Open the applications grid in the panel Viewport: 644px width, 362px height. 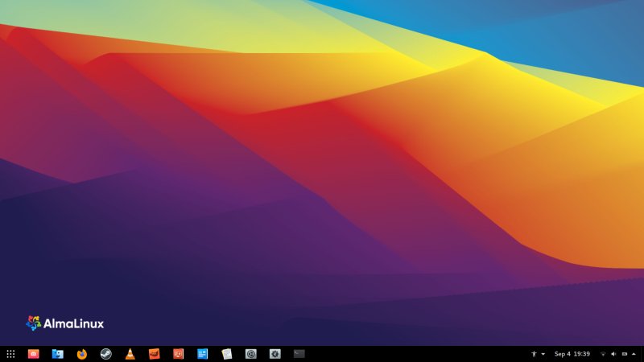pos(10,354)
